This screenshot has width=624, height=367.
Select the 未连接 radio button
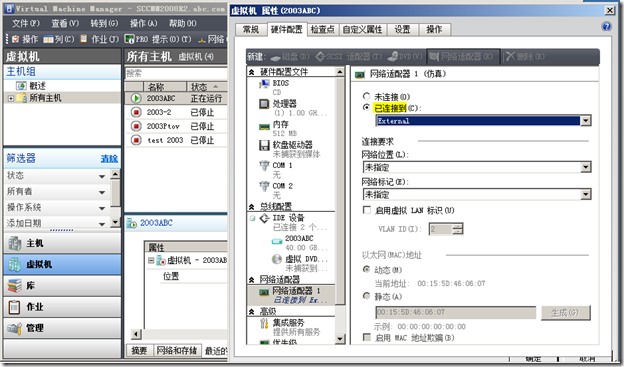coord(366,96)
